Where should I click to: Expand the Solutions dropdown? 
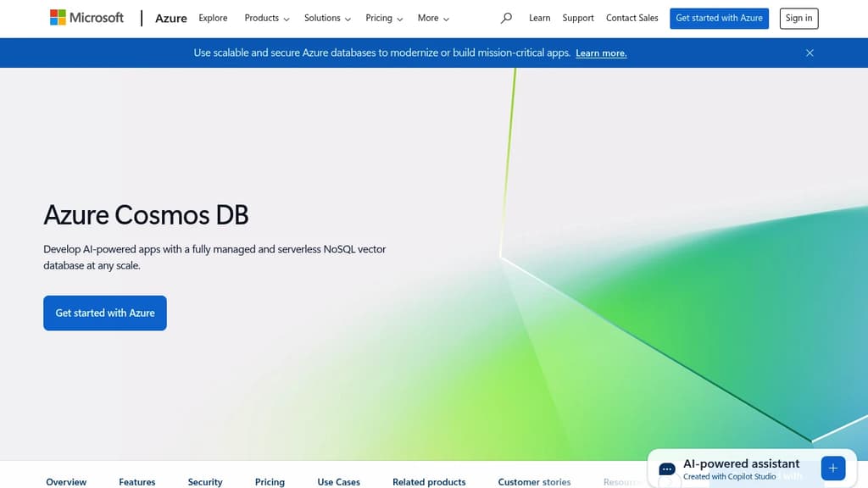[x=327, y=18]
